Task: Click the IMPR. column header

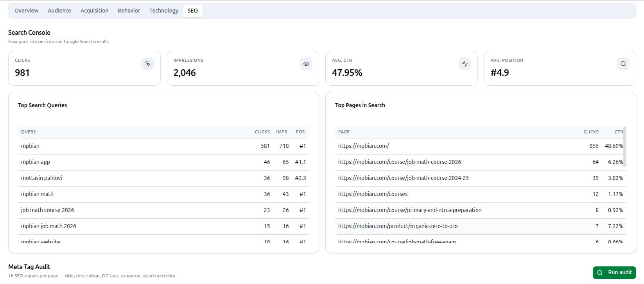Action: pyautogui.click(x=282, y=132)
